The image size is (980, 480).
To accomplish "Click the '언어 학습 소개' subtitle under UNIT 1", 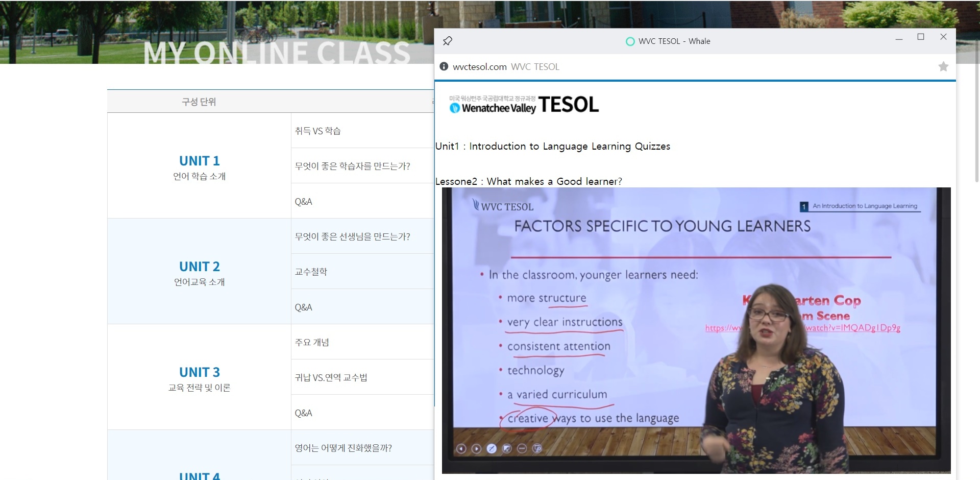I will tap(199, 176).
